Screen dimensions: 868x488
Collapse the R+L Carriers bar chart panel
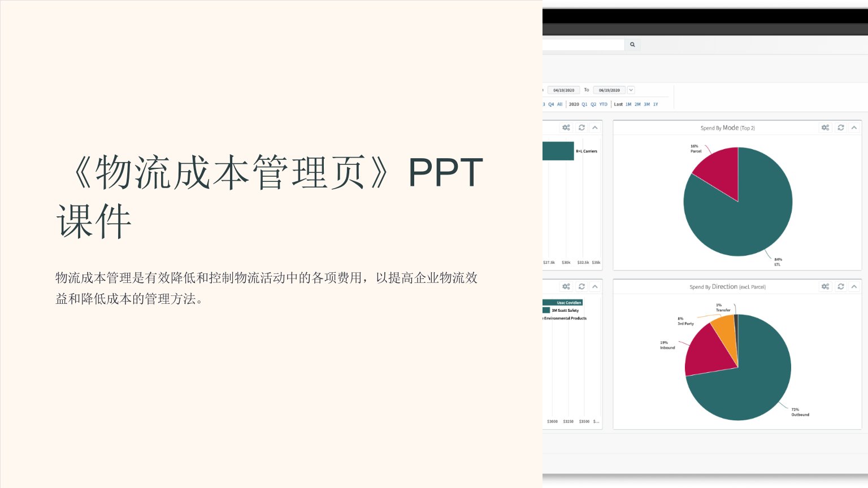[595, 128]
